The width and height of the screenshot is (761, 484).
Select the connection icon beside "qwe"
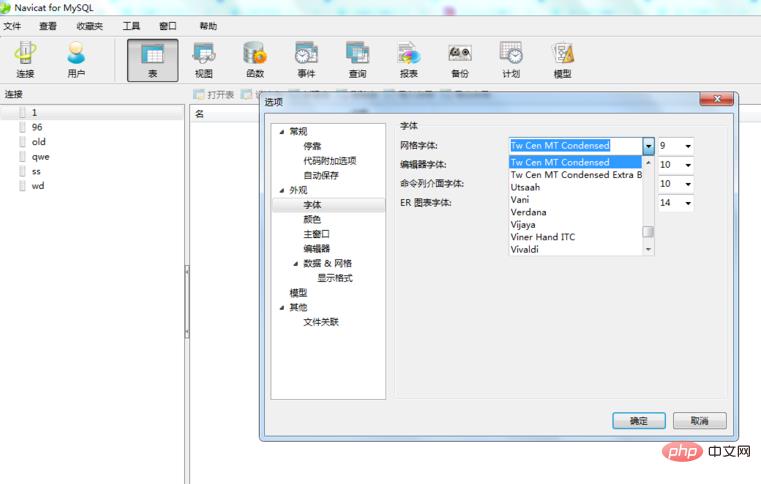tap(22, 156)
